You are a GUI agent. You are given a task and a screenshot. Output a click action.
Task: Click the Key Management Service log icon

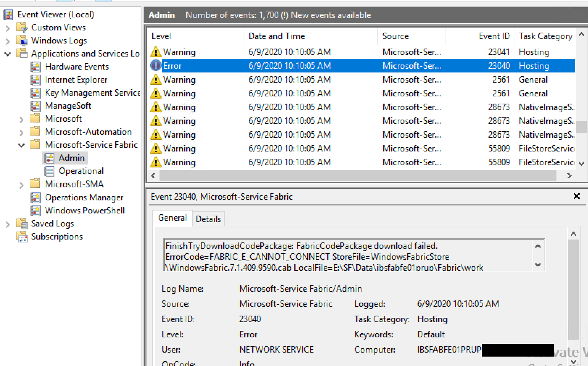(x=36, y=93)
